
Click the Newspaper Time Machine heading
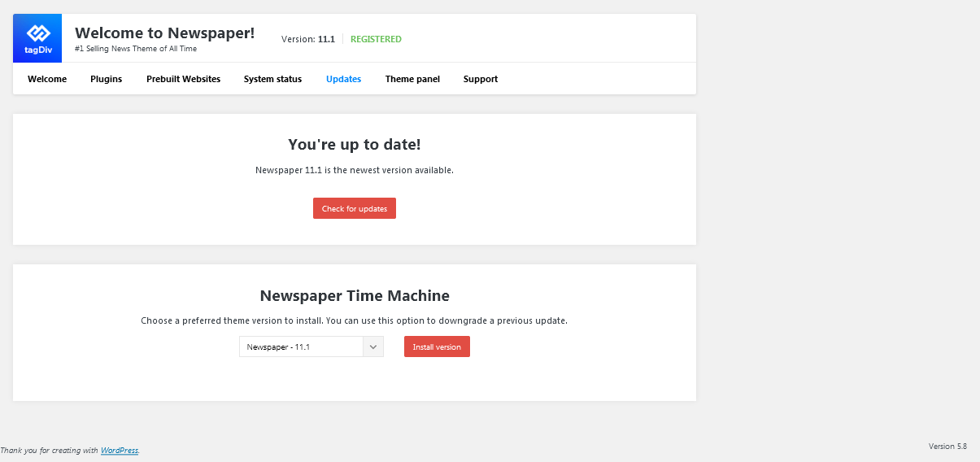(x=355, y=295)
